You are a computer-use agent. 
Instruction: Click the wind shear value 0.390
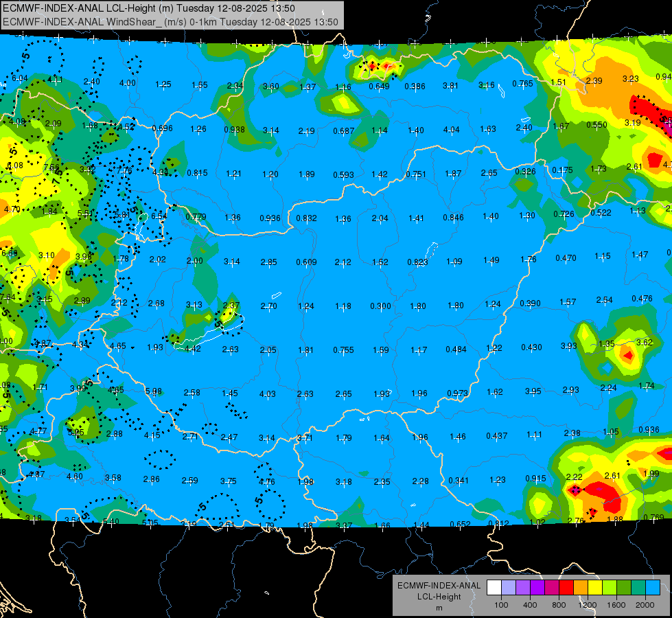[530, 304]
